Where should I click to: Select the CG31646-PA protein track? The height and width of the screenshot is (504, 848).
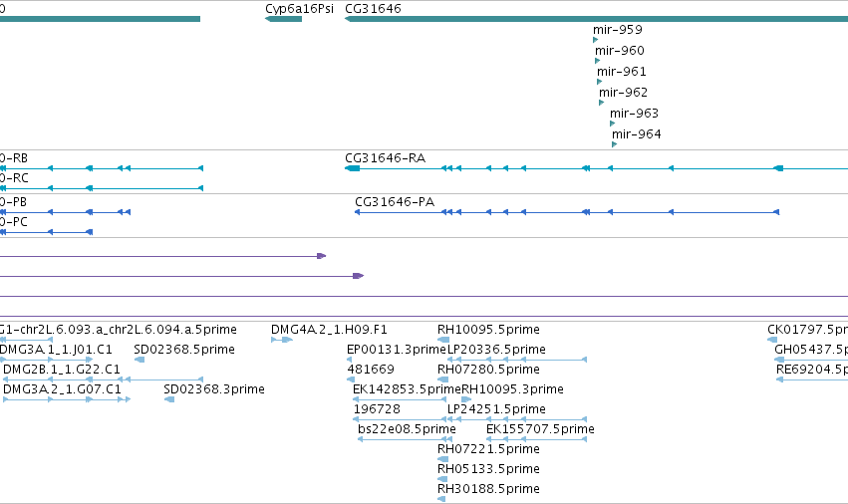(x=567, y=212)
